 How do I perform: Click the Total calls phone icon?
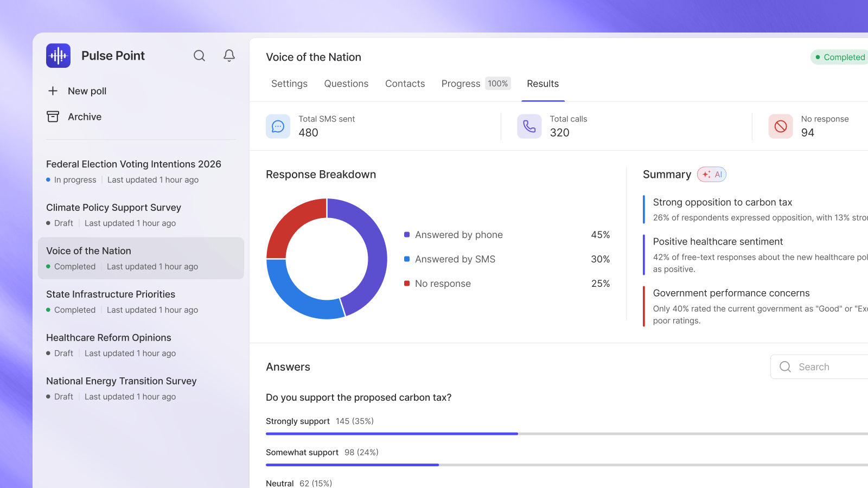click(x=529, y=126)
